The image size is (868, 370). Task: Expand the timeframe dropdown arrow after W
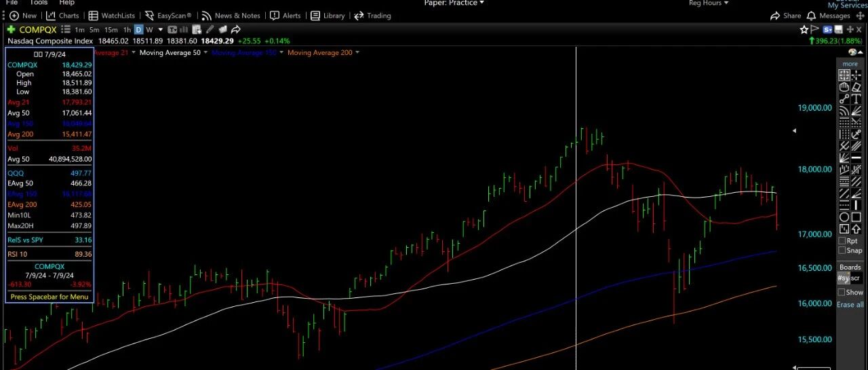tap(161, 29)
